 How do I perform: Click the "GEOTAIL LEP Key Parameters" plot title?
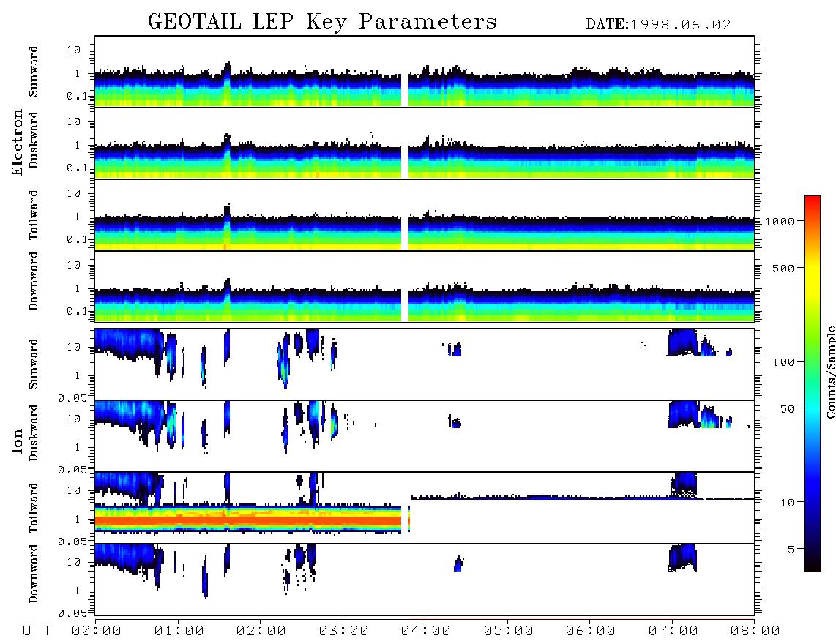click(322, 22)
